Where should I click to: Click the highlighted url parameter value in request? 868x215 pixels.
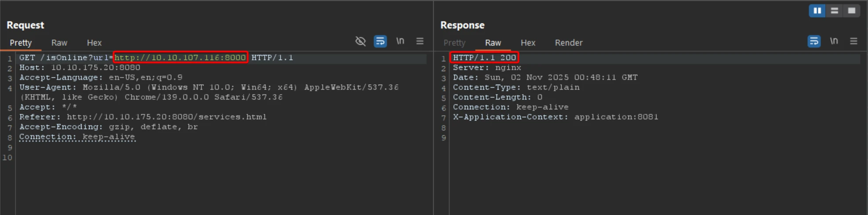pyautogui.click(x=180, y=57)
